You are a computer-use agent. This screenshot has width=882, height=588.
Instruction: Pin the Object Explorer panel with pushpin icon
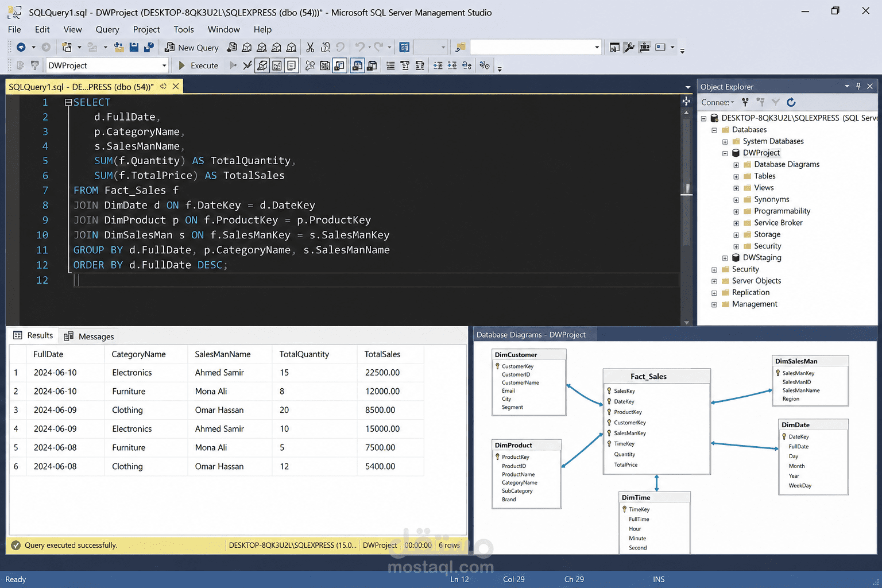point(858,86)
